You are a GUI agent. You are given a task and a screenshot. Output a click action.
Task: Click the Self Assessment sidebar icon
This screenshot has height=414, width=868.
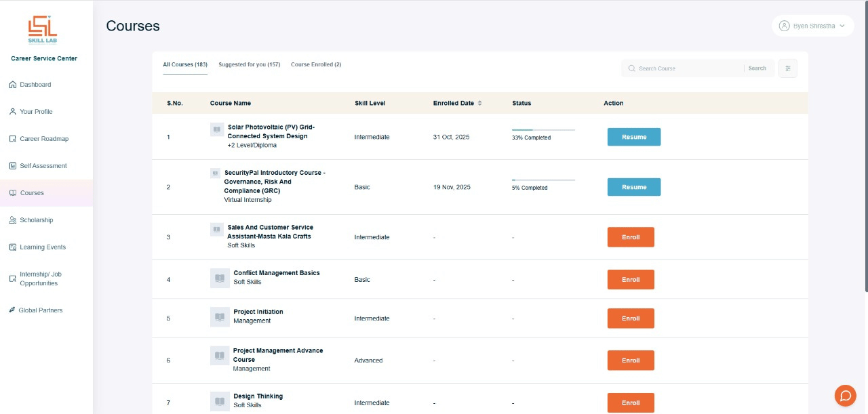13,166
